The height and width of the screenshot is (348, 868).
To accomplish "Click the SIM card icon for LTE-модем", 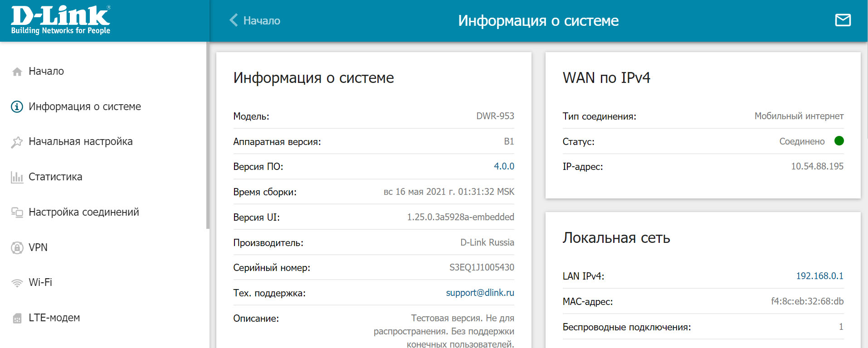I will 17,318.
